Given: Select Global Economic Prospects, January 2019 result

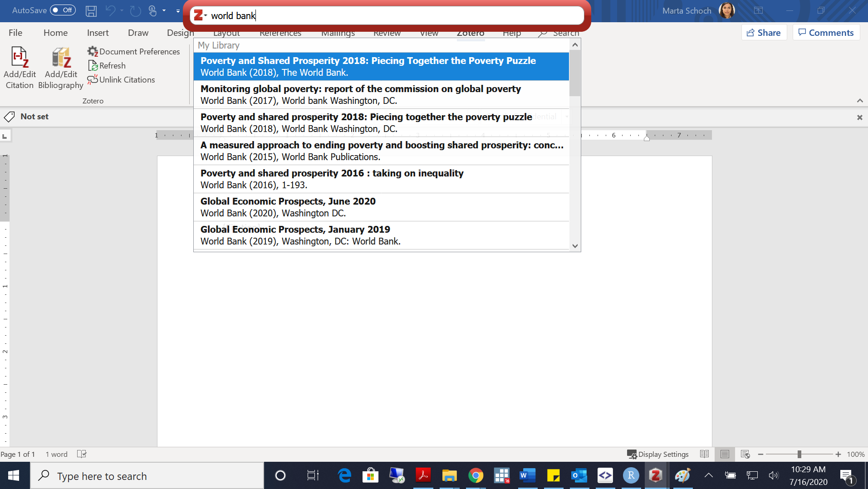Looking at the screenshot, I should click(x=381, y=235).
